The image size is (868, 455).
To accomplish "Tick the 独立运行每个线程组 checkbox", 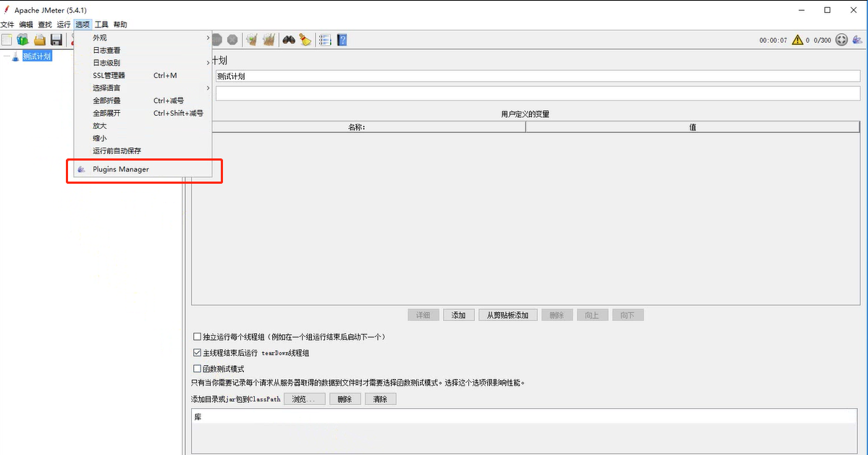I will (x=197, y=336).
